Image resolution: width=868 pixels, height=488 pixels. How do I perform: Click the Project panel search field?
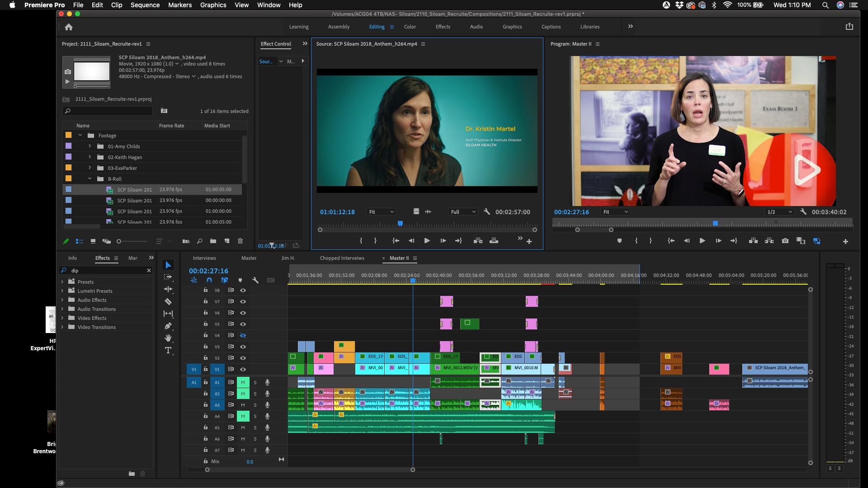coord(108,111)
